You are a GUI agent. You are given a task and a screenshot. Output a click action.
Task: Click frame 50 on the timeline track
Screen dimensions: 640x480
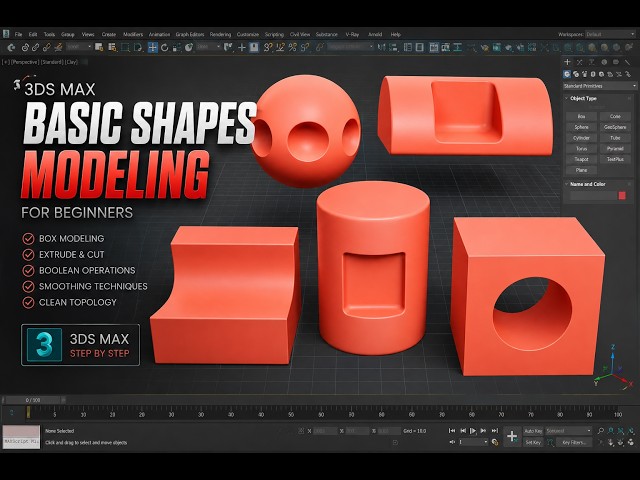coord(291,414)
